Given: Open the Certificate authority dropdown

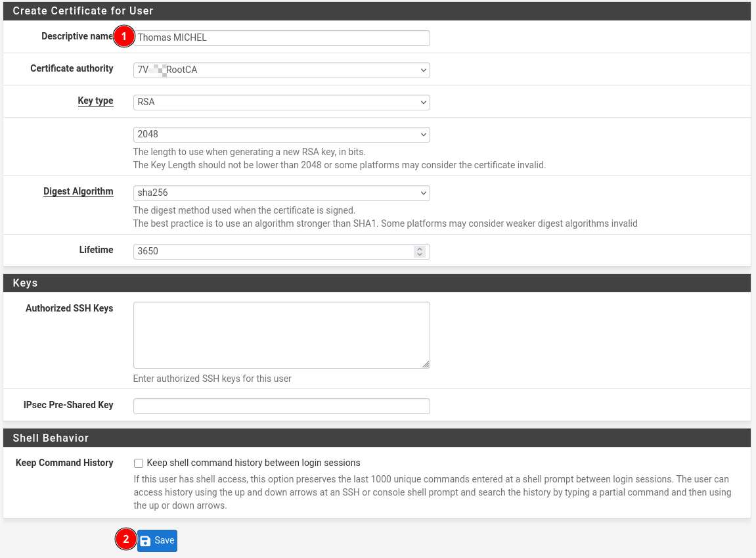Looking at the screenshot, I should pos(281,70).
